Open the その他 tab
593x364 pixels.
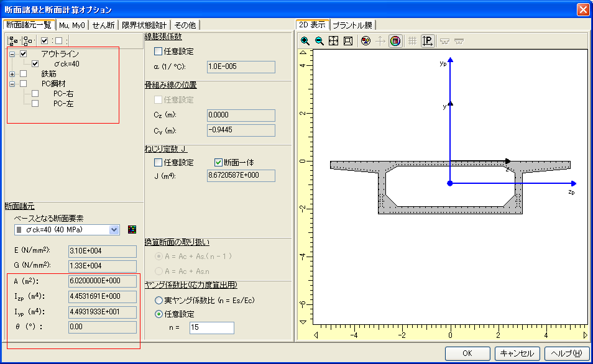(185, 25)
